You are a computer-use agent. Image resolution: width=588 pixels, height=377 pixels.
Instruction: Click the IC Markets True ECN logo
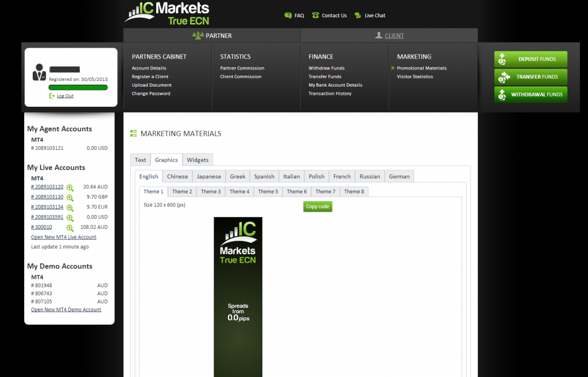coord(167,14)
